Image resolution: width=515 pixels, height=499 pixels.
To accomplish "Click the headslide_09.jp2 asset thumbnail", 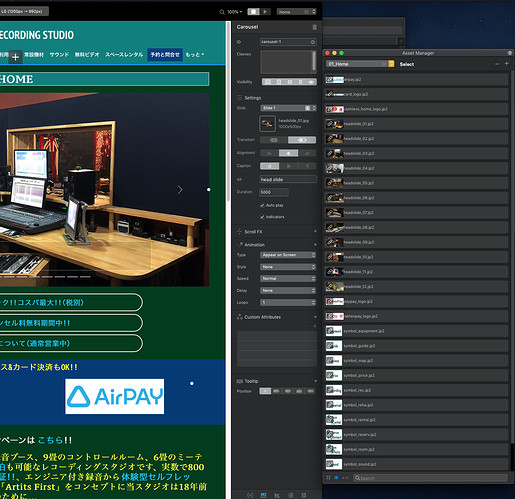I will click(x=334, y=242).
